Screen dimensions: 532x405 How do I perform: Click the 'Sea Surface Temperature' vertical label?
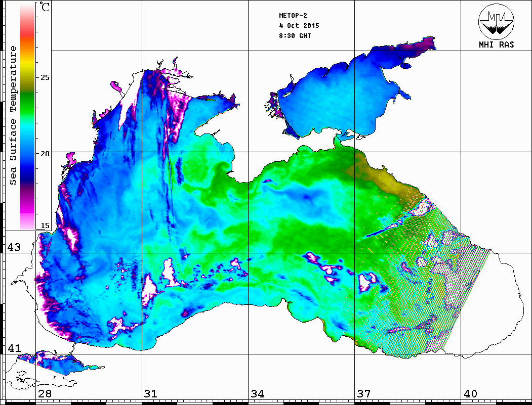point(13,115)
